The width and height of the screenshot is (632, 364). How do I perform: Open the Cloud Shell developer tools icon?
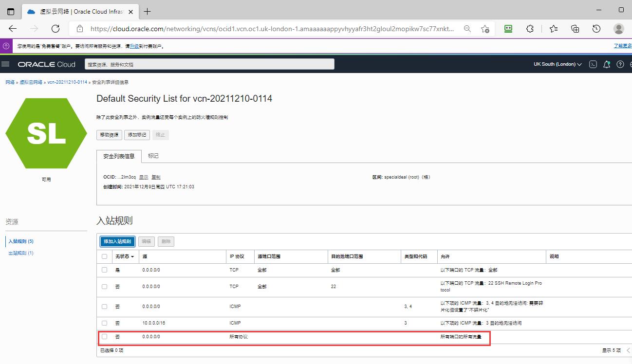(593, 64)
